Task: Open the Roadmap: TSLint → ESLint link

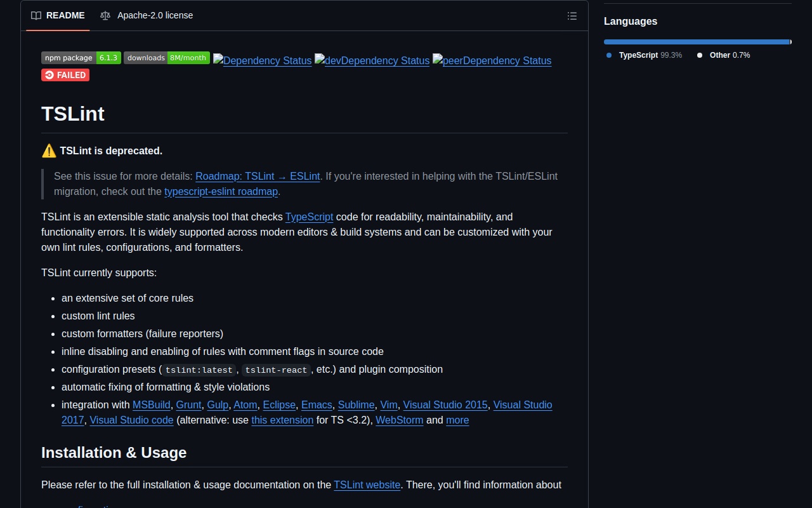Action: (x=258, y=177)
